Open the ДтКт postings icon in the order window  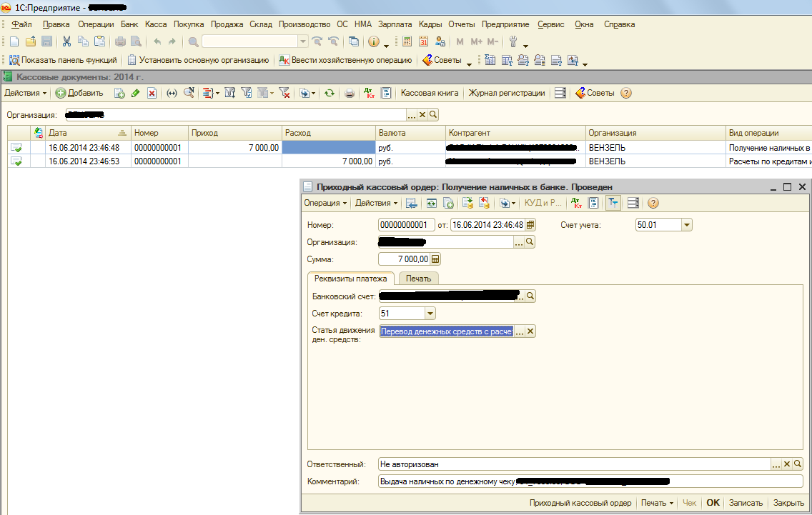575,203
